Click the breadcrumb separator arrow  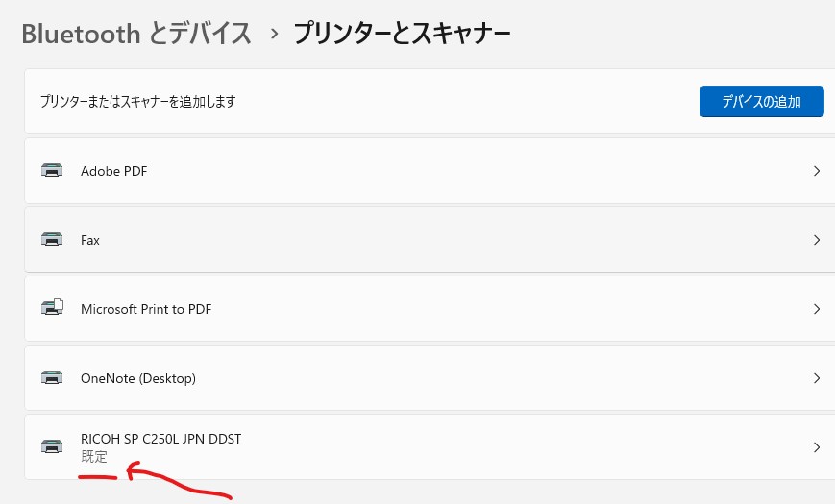pyautogui.click(x=274, y=34)
